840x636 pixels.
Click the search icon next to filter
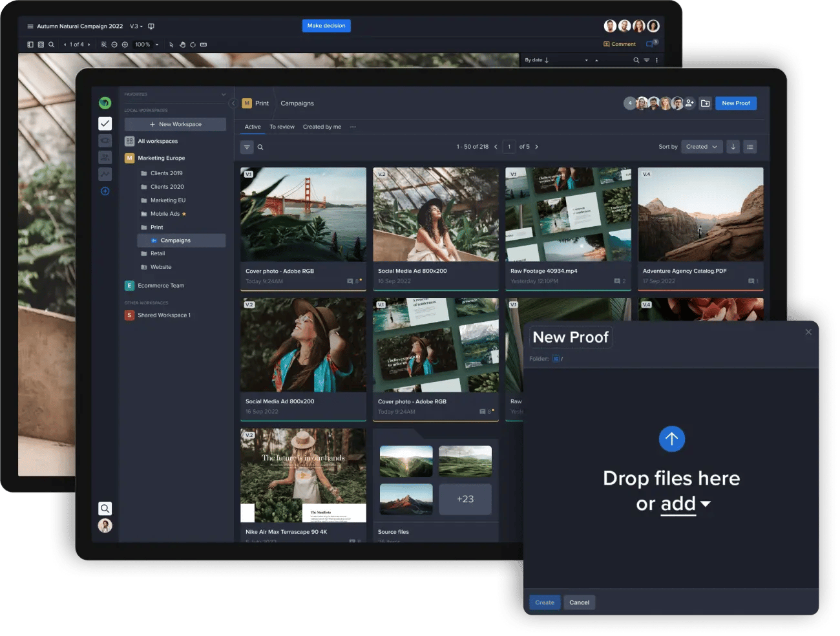(x=260, y=147)
